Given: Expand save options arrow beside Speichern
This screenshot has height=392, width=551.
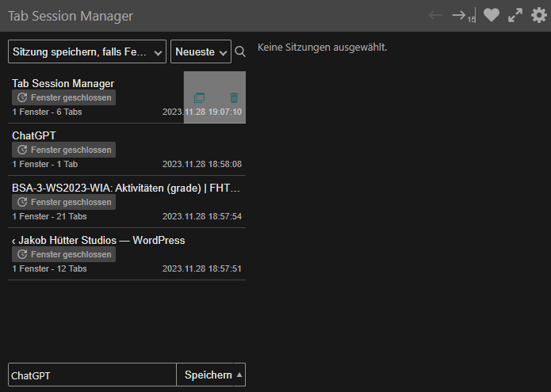Looking at the screenshot, I should click(239, 375).
